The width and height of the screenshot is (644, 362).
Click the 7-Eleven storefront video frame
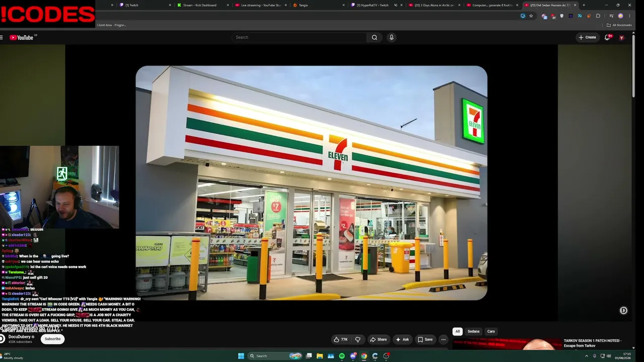coord(311,183)
